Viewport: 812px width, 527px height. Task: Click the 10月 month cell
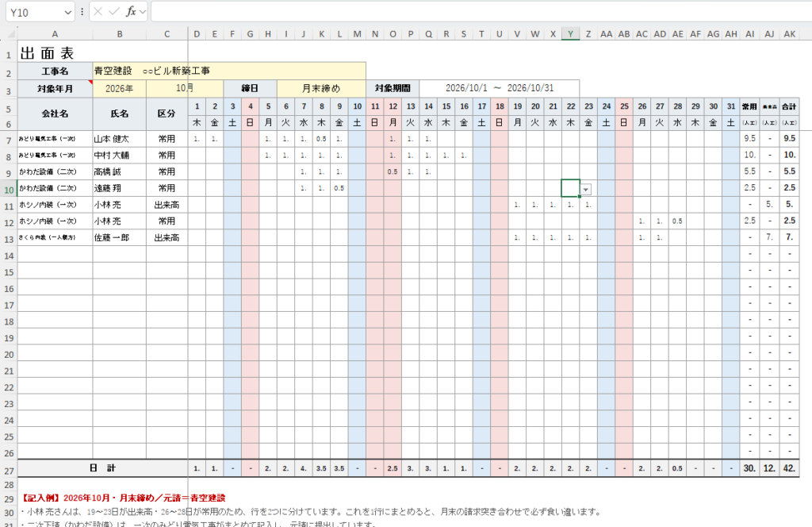(x=184, y=89)
